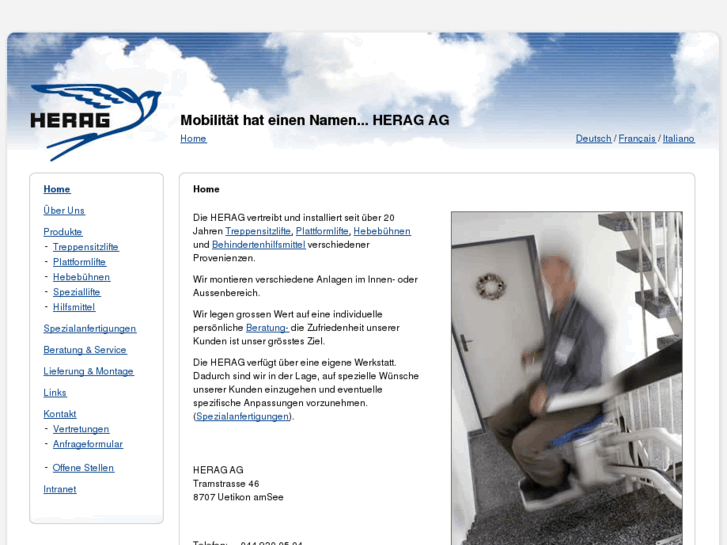Open Hilfsmittel sidebar entry

(74, 307)
